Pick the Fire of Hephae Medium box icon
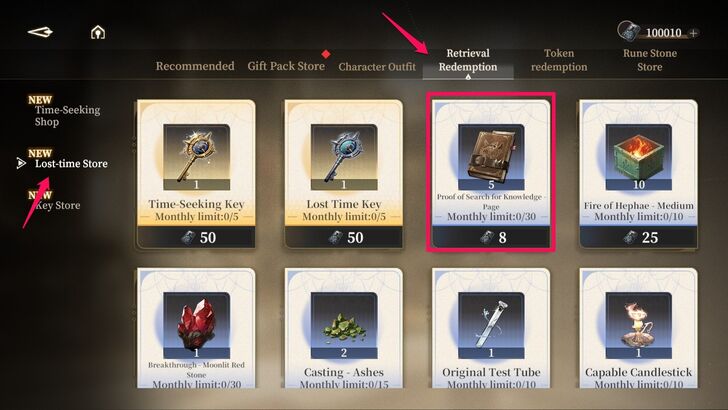The width and height of the screenshot is (728, 410). (x=638, y=157)
